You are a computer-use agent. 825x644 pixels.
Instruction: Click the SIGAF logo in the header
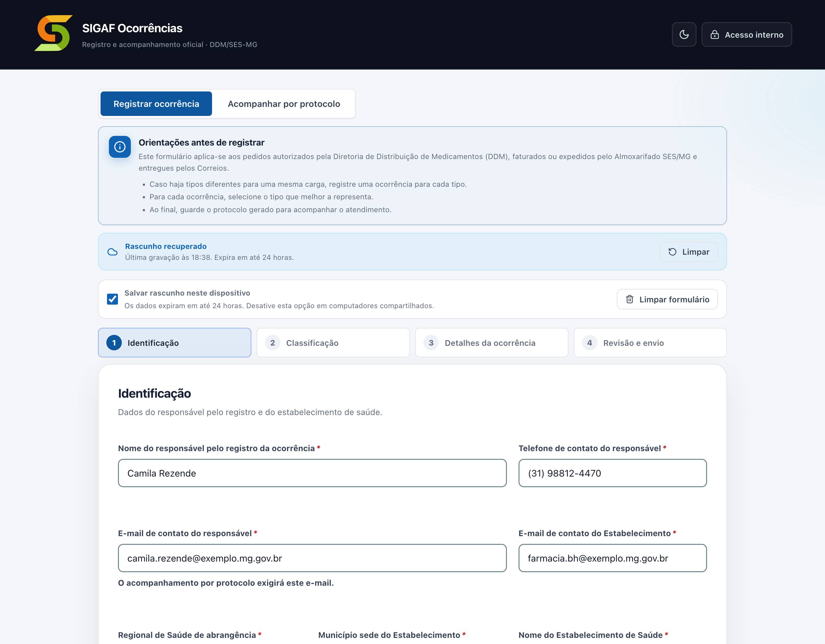(53, 33)
